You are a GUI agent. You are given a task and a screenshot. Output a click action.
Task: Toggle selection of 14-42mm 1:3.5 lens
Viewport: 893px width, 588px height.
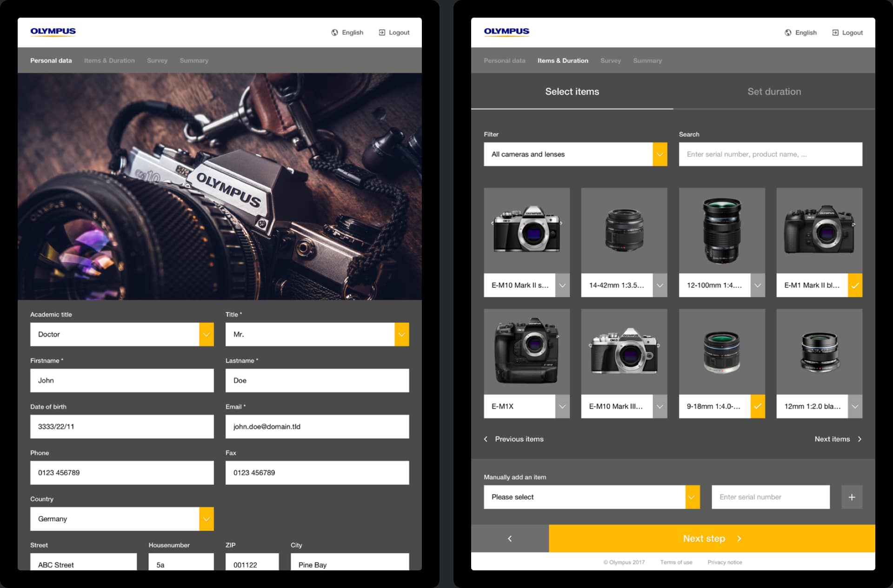coord(660,285)
